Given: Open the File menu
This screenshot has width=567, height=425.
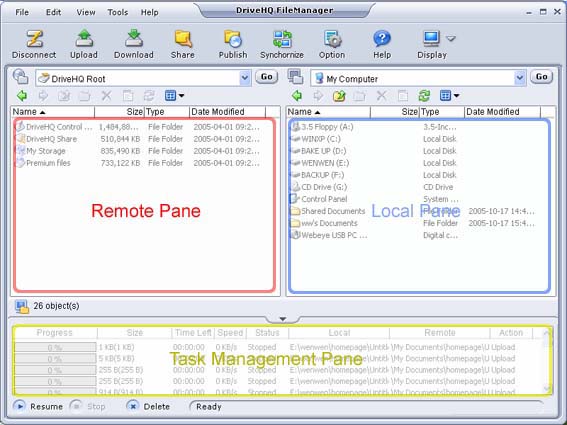Looking at the screenshot, I should click(x=22, y=12).
